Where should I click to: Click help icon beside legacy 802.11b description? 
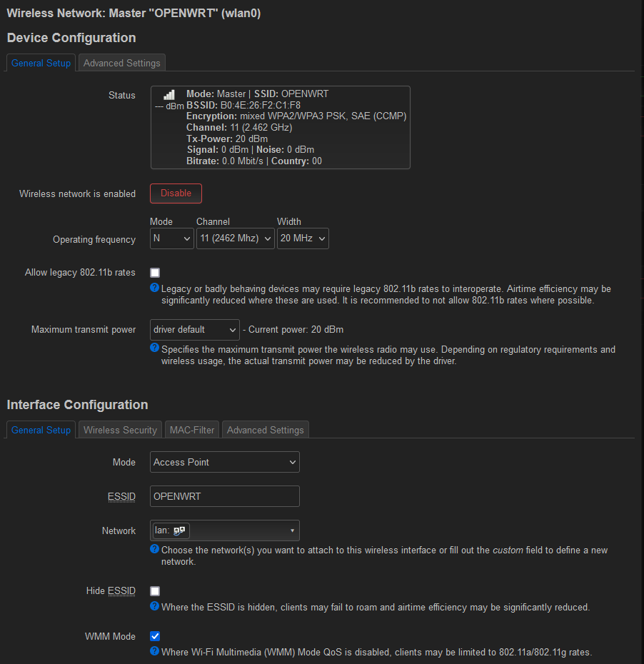154,288
